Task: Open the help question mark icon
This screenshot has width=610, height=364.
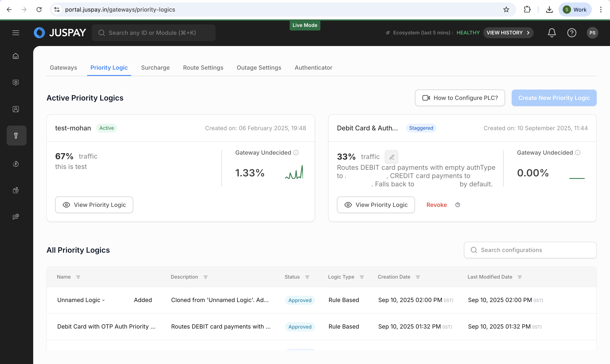Action: (x=571, y=33)
